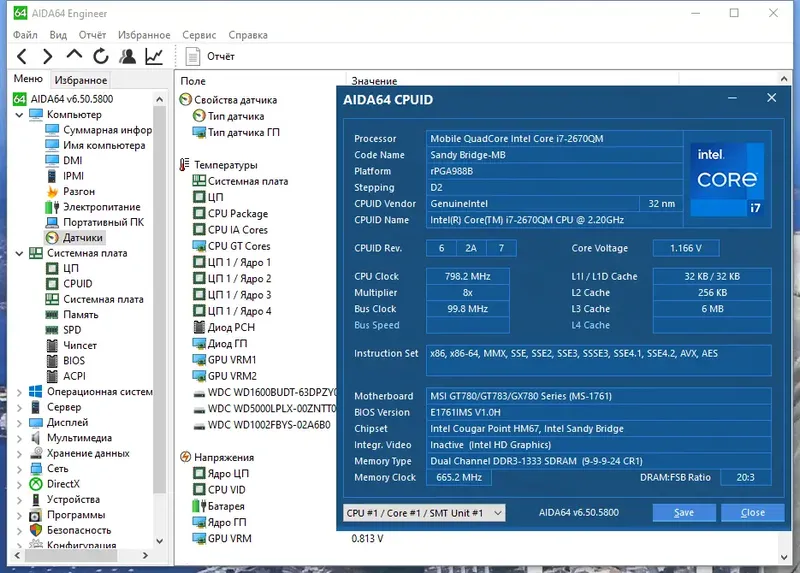The height and width of the screenshot is (573, 800).
Task: Go up one level with the up arrow icon
Action: point(74,55)
